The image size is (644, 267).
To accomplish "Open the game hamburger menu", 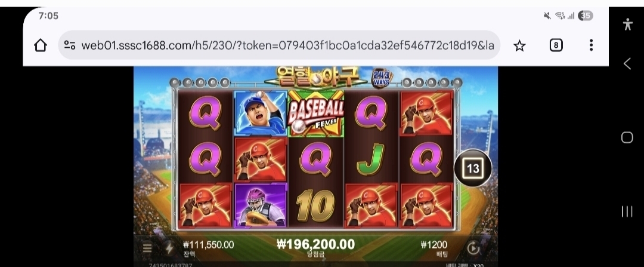I will point(147,248).
